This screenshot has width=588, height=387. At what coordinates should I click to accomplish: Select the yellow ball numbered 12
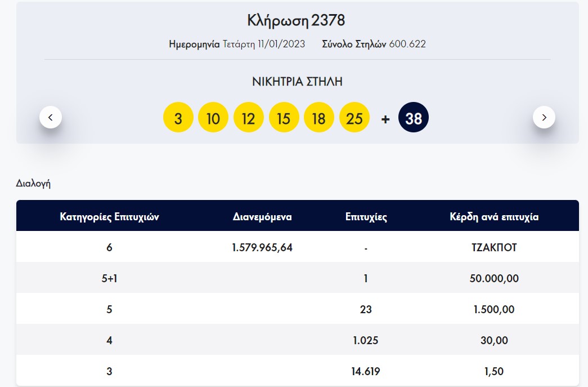pos(249,117)
